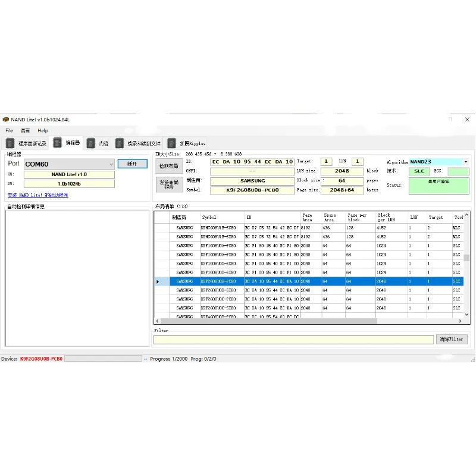This screenshot has height=476, width=476.
Task: Click the Symbol column header
Action: (x=221, y=217)
